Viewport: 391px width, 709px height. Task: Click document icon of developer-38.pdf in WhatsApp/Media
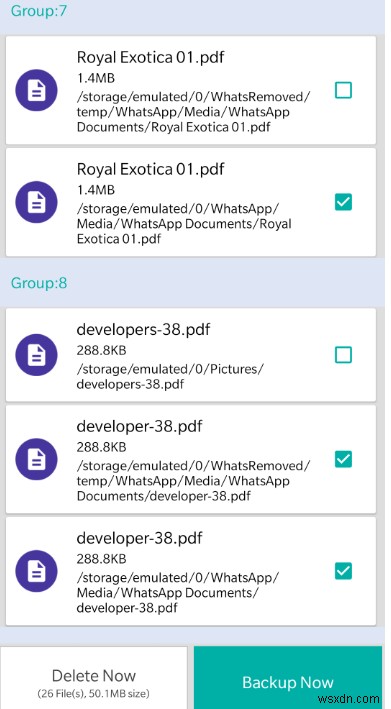point(37,571)
